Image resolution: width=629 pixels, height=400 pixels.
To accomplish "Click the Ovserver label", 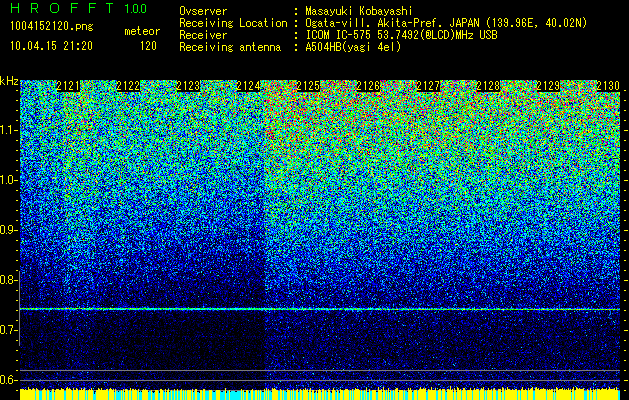I will (x=203, y=12).
